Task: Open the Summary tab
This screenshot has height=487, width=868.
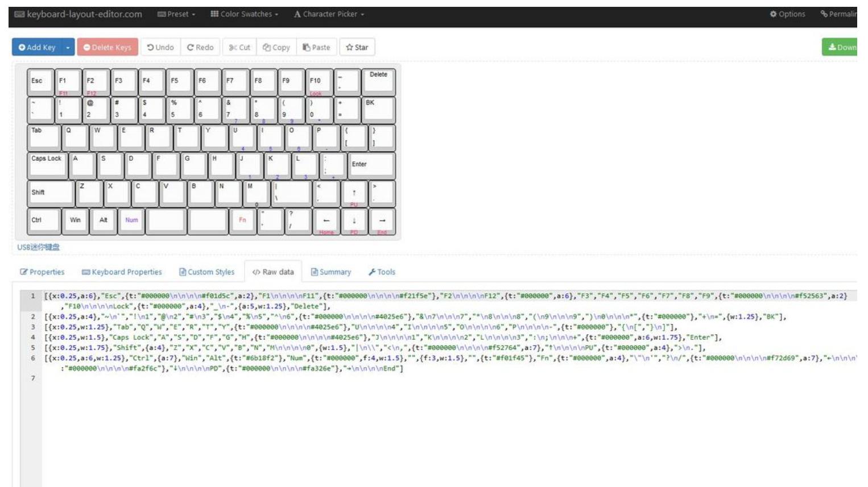Action: point(330,272)
